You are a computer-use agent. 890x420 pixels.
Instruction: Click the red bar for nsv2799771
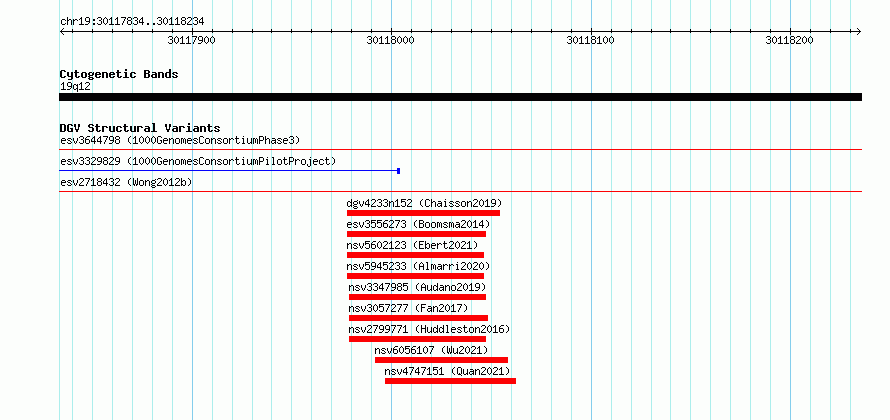pos(417,339)
